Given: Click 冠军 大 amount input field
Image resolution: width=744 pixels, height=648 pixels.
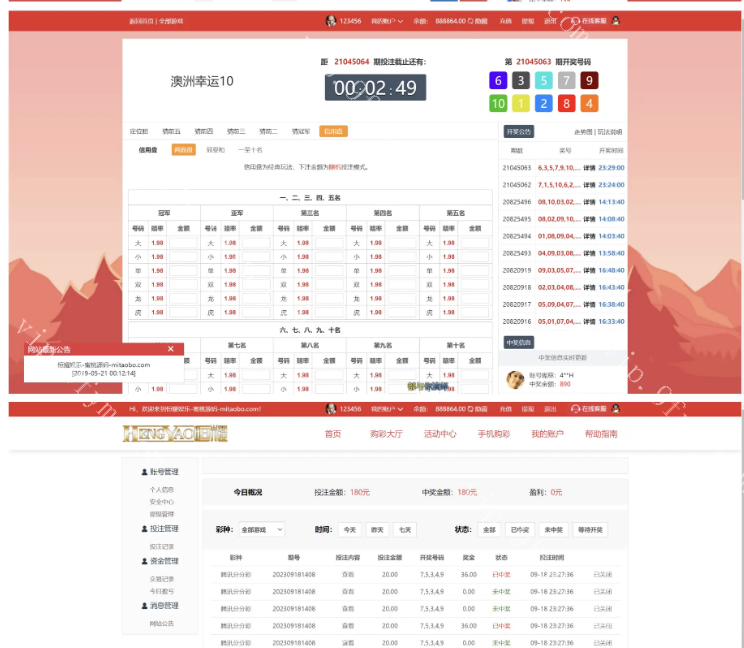Looking at the screenshot, I should coord(183,242).
